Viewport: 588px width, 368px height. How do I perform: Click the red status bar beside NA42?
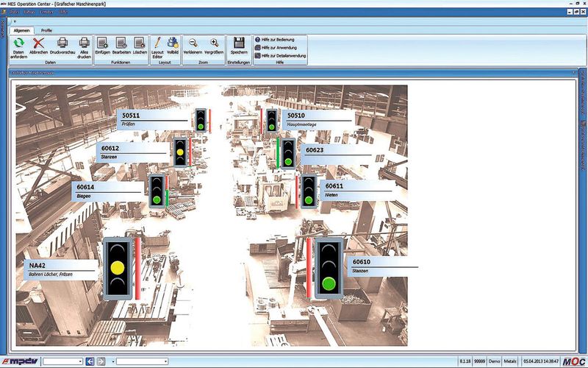138,269
